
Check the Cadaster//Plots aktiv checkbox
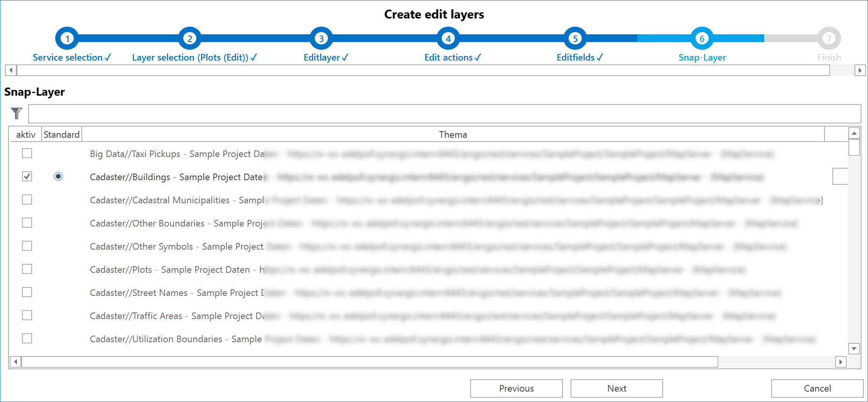27,269
